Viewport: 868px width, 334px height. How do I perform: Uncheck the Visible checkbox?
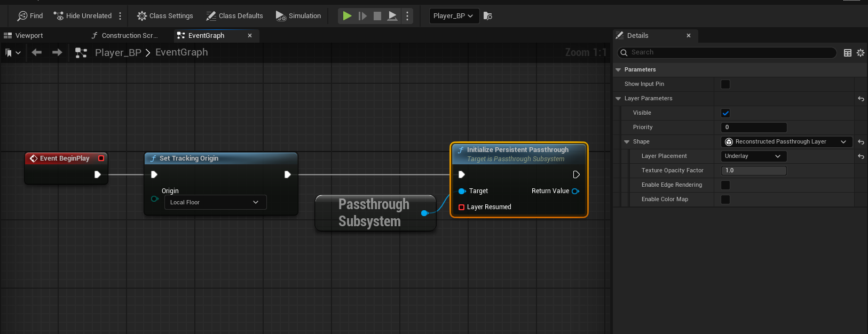(x=725, y=113)
